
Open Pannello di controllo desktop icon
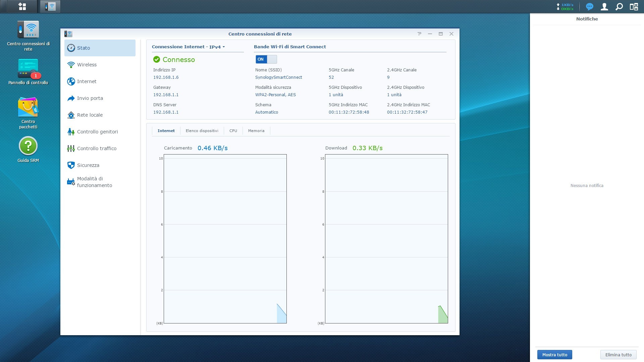[28, 69]
